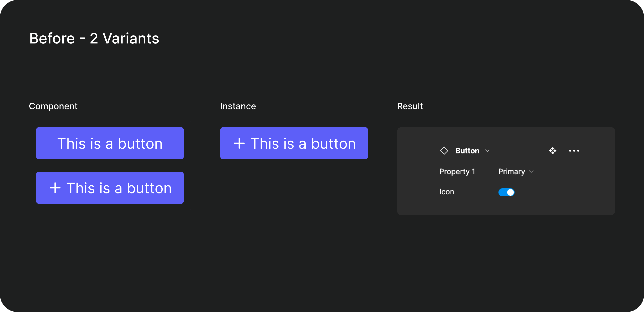Click the Property 1 label
Screen dimensions: 644x312
[457, 172]
